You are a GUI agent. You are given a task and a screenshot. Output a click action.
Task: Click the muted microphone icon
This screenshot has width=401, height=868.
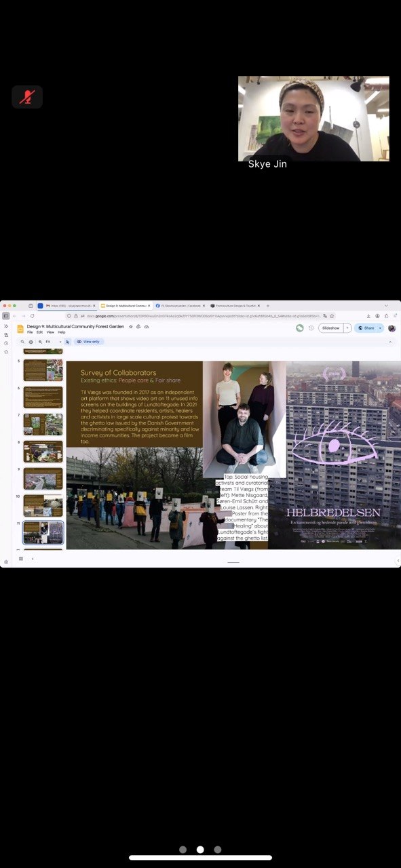[x=27, y=97]
